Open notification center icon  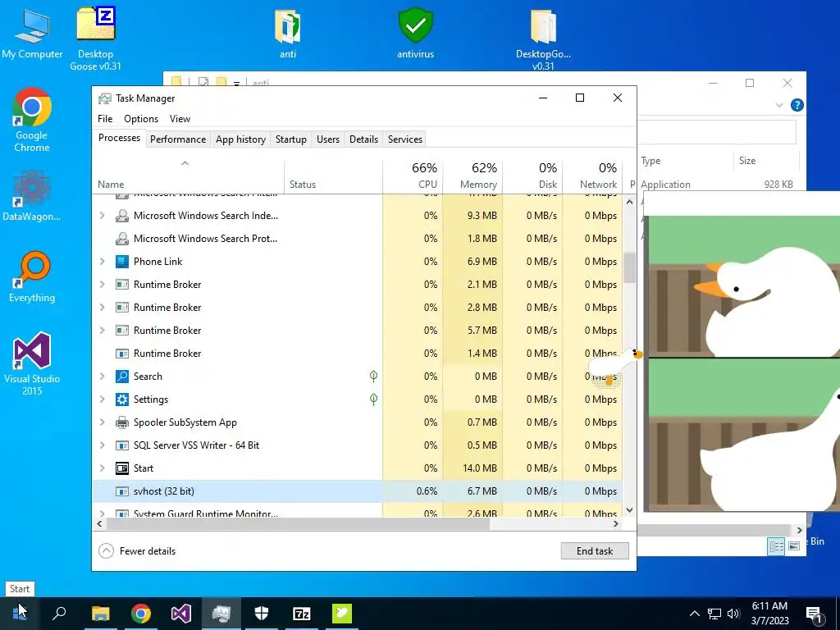click(814, 614)
